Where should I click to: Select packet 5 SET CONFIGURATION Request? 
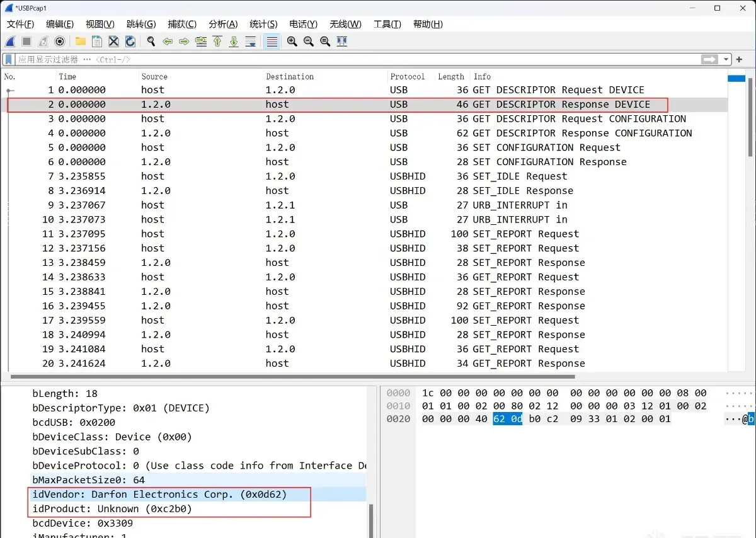[x=364, y=147]
